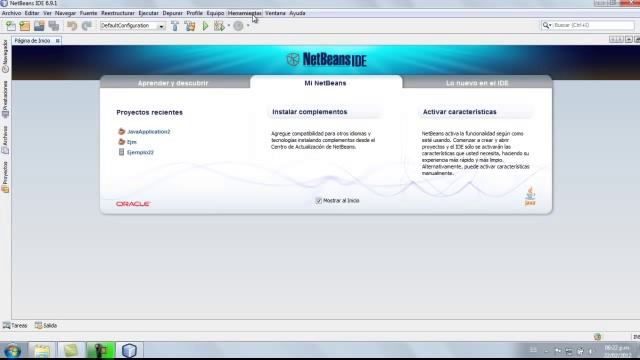This screenshot has width=640, height=360.
Task: Open the Salida output panel
Action: pos(46,325)
